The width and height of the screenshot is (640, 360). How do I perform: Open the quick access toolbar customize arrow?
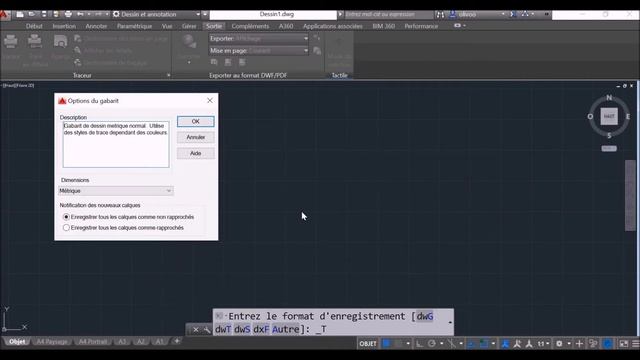click(x=205, y=14)
